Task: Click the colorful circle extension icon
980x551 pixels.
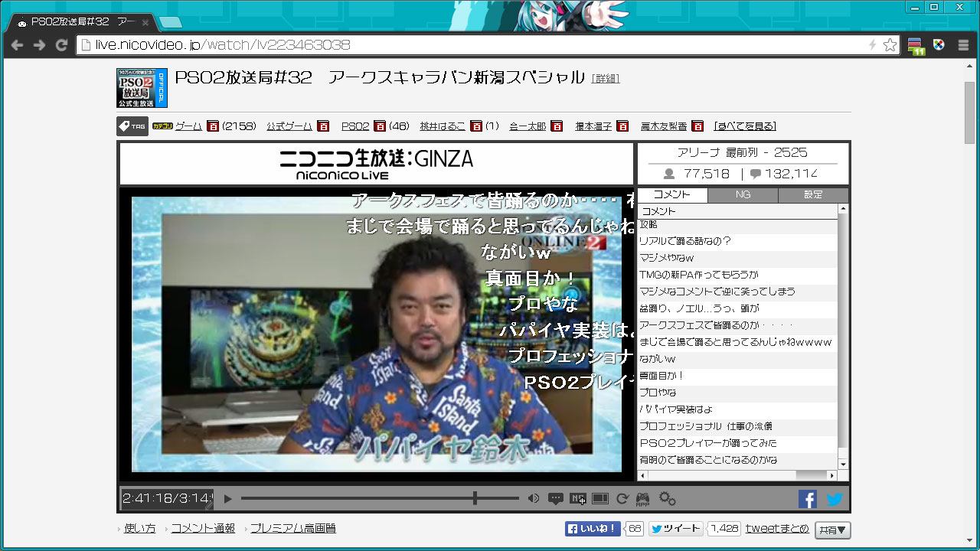Action: pyautogui.click(x=939, y=45)
